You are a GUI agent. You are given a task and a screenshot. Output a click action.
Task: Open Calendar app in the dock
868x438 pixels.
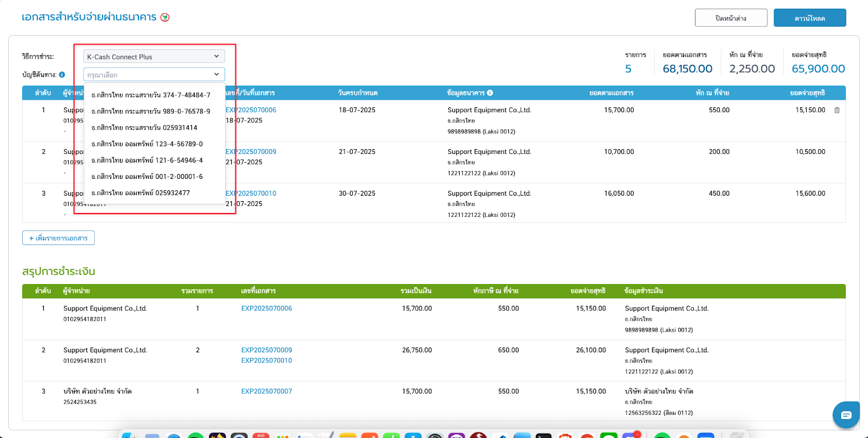261,435
